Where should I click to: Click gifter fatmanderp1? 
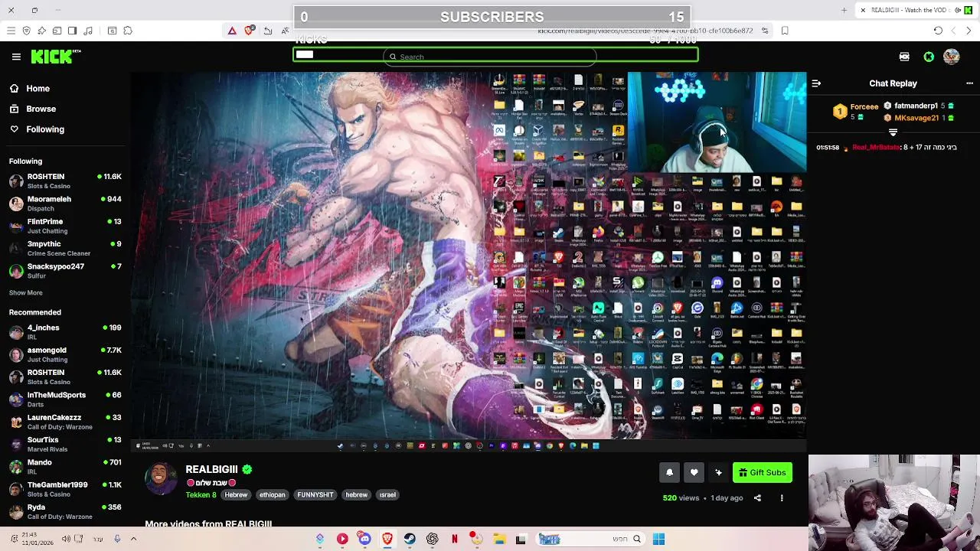[916, 106]
